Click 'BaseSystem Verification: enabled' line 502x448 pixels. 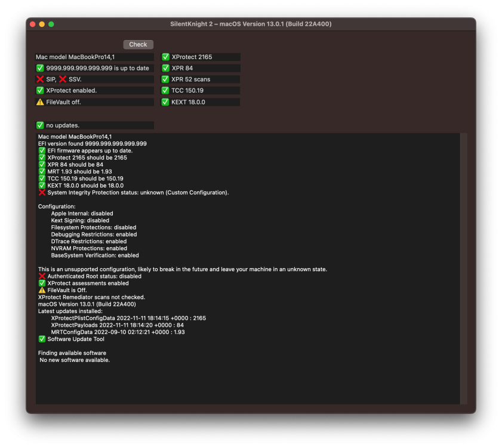(95, 256)
